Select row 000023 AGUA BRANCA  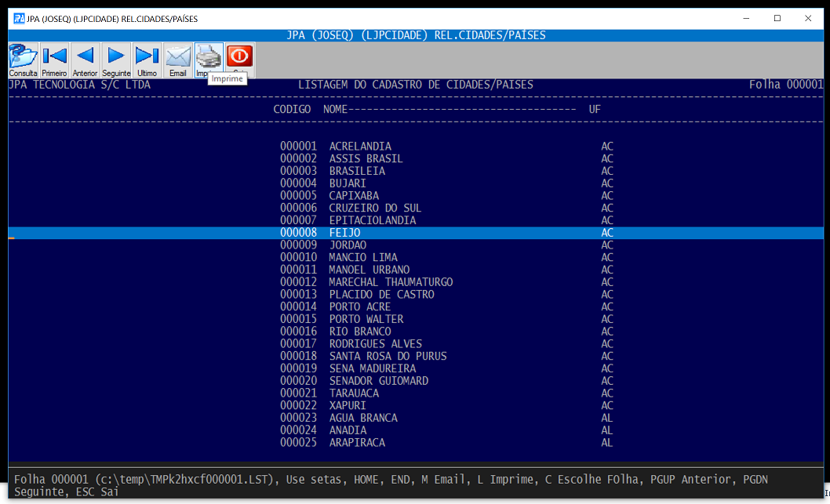point(416,418)
